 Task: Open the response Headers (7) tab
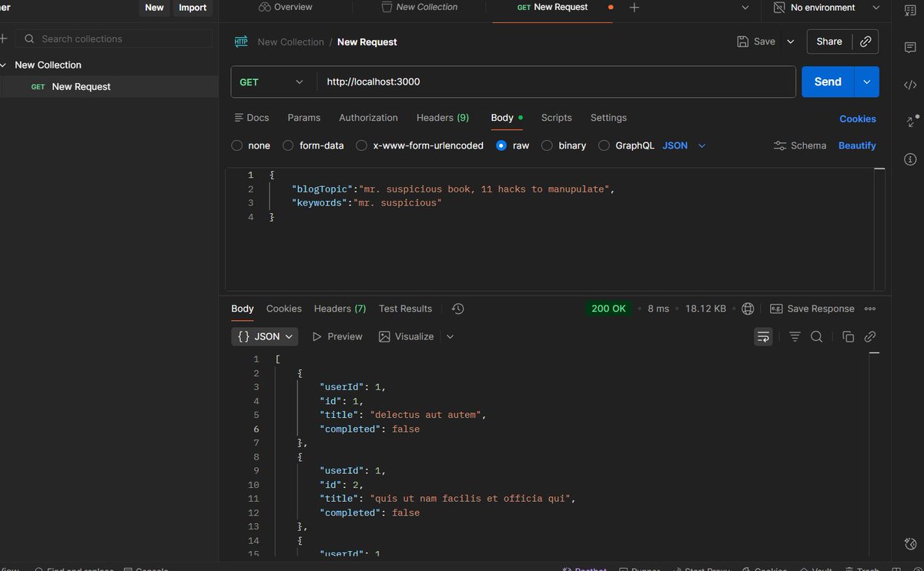340,309
